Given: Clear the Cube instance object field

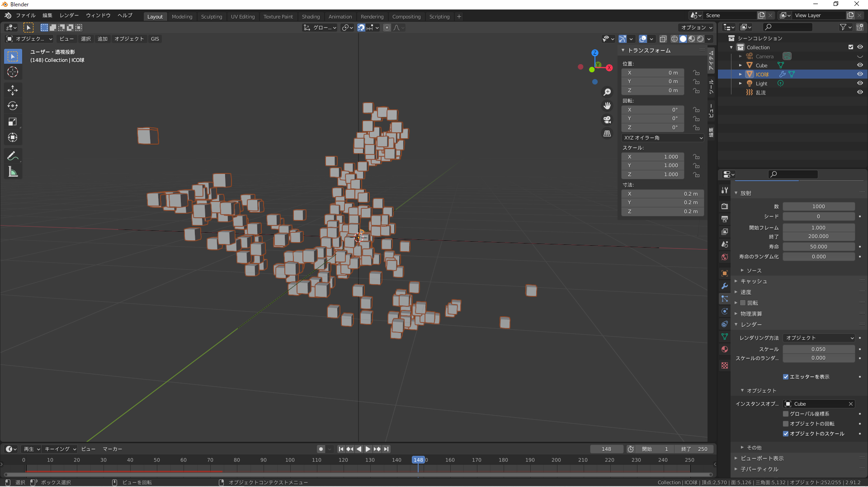Looking at the screenshot, I should (x=850, y=404).
